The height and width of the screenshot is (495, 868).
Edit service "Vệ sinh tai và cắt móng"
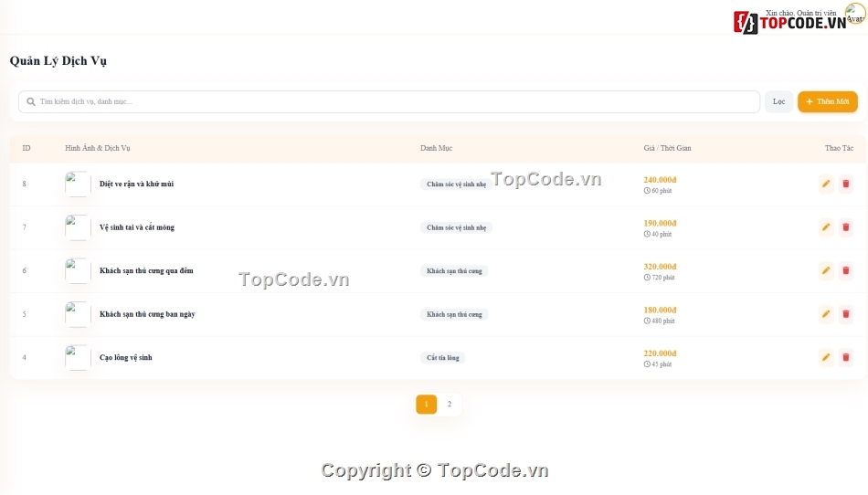tap(826, 227)
